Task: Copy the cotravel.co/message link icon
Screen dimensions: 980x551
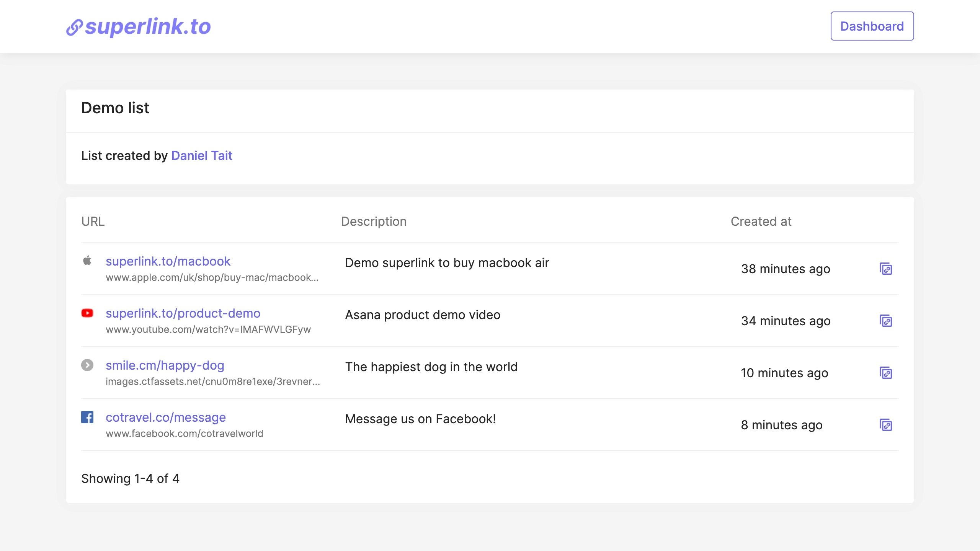Action: point(885,425)
